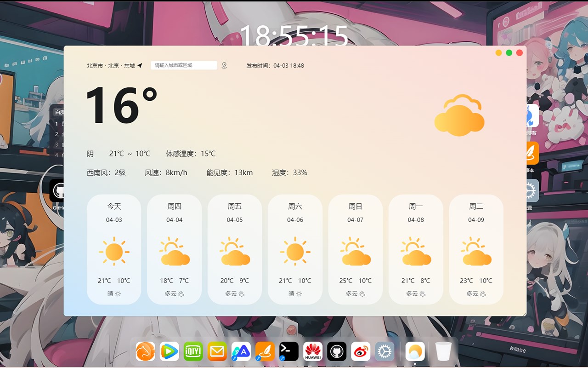This screenshot has width=588, height=368.
Task: Click the 多云 condition label in 周二 card
Action: pyautogui.click(x=473, y=293)
